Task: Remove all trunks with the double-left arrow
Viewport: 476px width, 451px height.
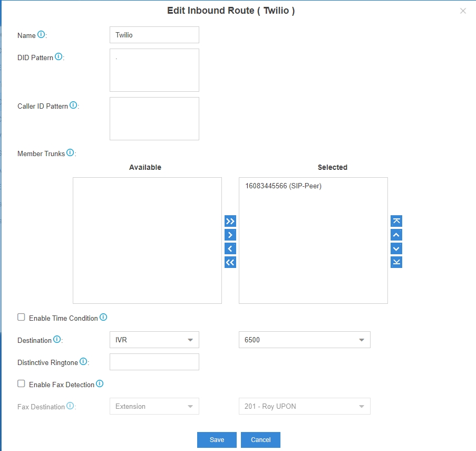Action: pos(230,262)
